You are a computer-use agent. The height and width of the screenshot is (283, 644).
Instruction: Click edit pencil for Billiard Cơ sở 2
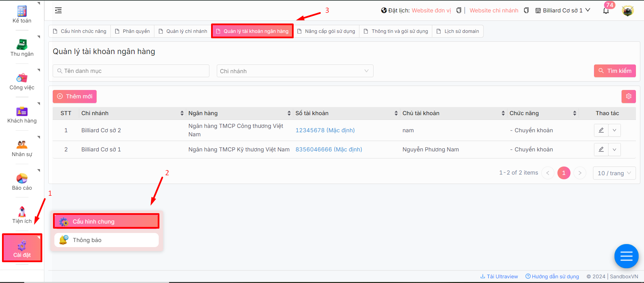click(x=601, y=130)
